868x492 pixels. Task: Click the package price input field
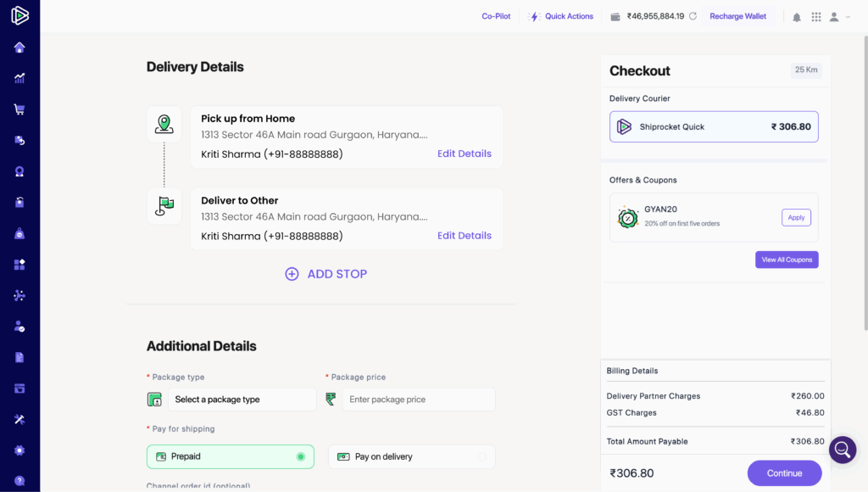click(418, 400)
